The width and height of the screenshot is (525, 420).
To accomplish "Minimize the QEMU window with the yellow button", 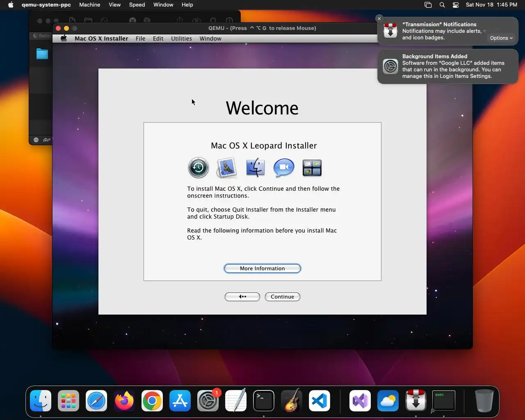I will (66, 28).
